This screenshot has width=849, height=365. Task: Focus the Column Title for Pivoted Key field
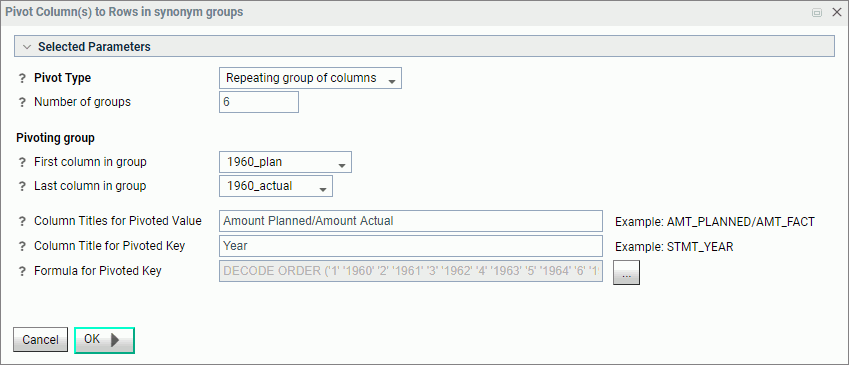pyautogui.click(x=411, y=246)
